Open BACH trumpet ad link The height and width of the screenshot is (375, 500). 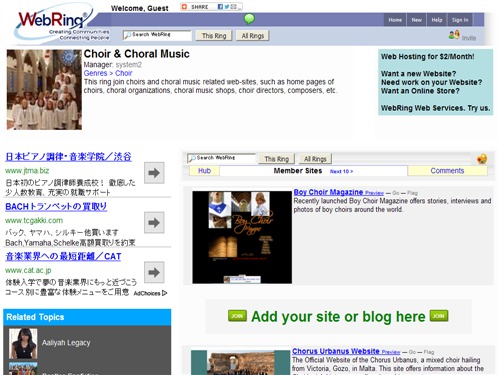[x=56, y=207]
